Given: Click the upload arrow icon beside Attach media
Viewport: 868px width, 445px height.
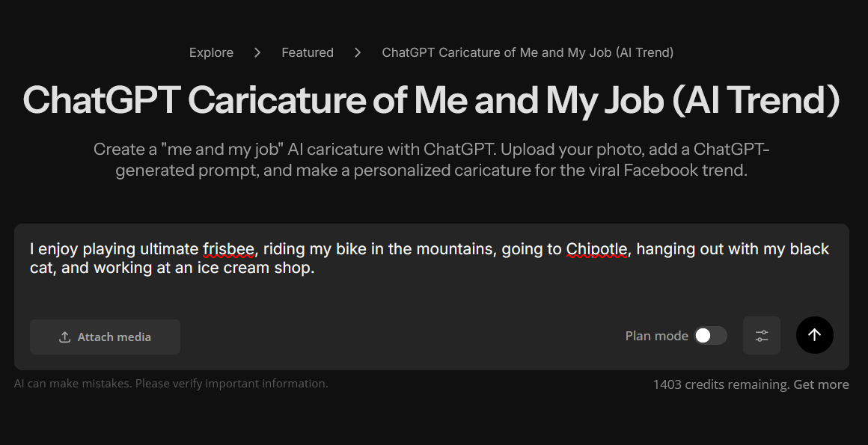Looking at the screenshot, I should [65, 337].
